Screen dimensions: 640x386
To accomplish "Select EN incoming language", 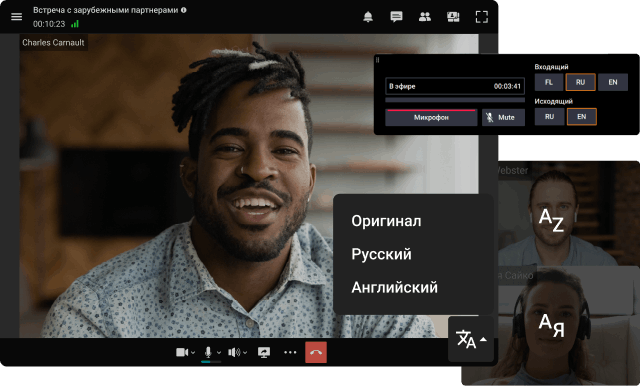I will pyautogui.click(x=613, y=82).
